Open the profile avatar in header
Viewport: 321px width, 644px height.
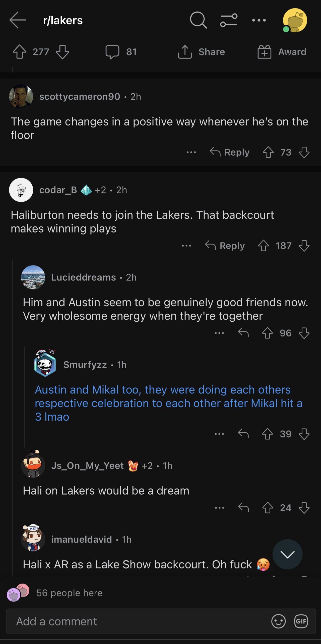click(x=295, y=20)
